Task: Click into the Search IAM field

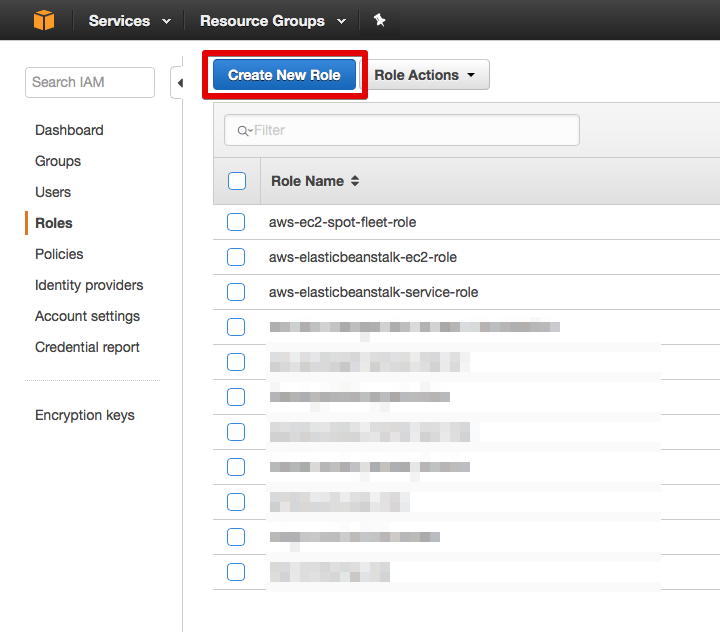Action: pos(90,82)
